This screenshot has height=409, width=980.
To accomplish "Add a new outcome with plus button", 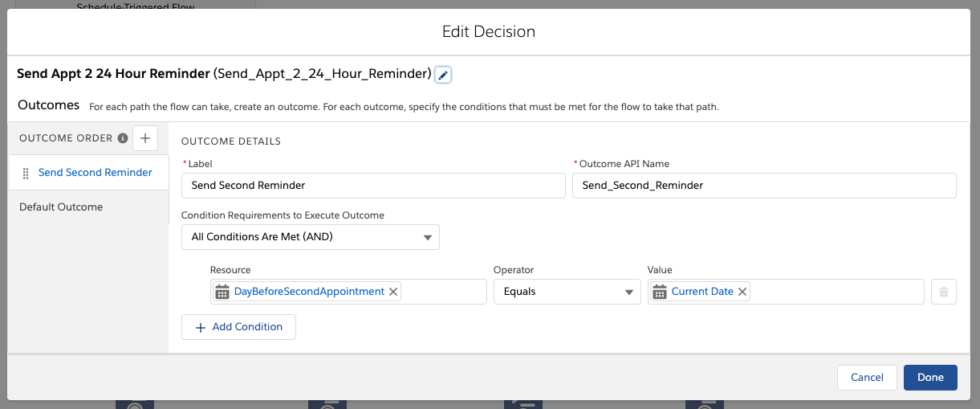I will tap(144, 138).
